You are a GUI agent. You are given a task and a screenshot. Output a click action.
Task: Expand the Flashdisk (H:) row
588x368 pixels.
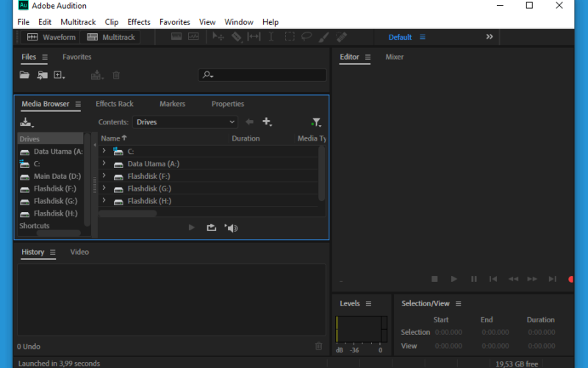[x=104, y=200]
